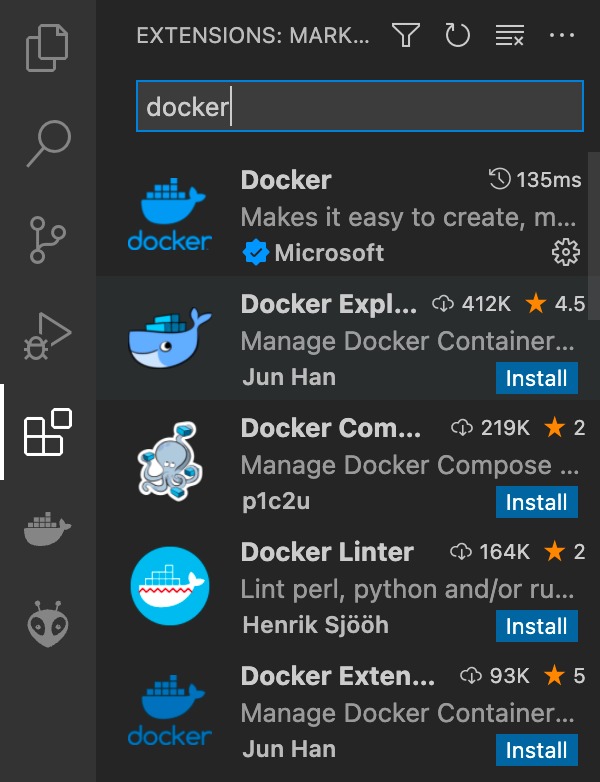Click Jun Han under Docker Explorer
Screen dimensions: 600x782
(x=289, y=377)
